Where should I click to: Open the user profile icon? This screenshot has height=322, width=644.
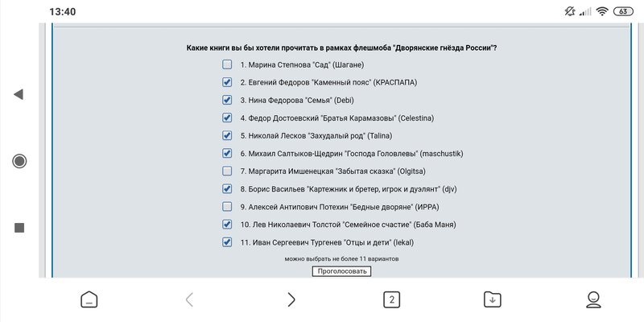593,299
